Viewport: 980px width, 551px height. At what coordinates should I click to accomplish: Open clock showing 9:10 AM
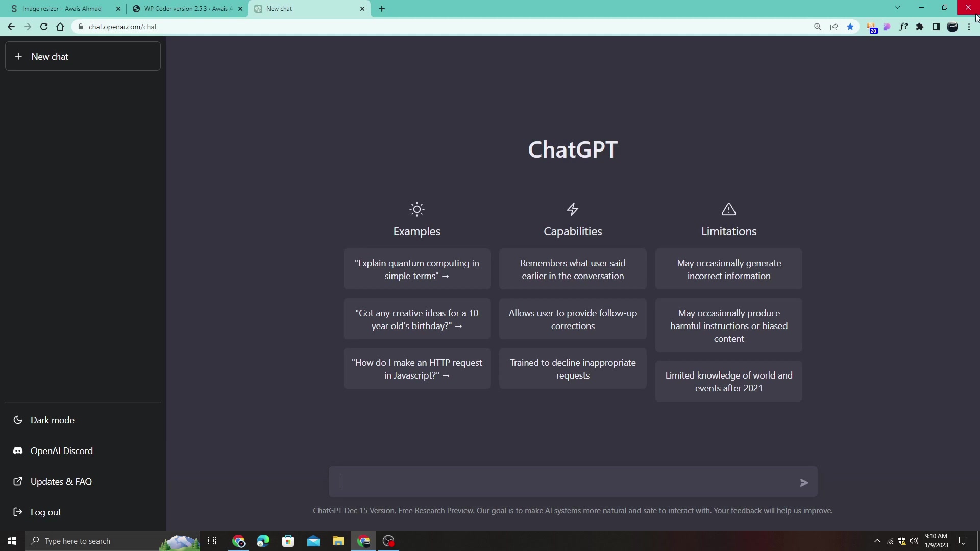(937, 541)
